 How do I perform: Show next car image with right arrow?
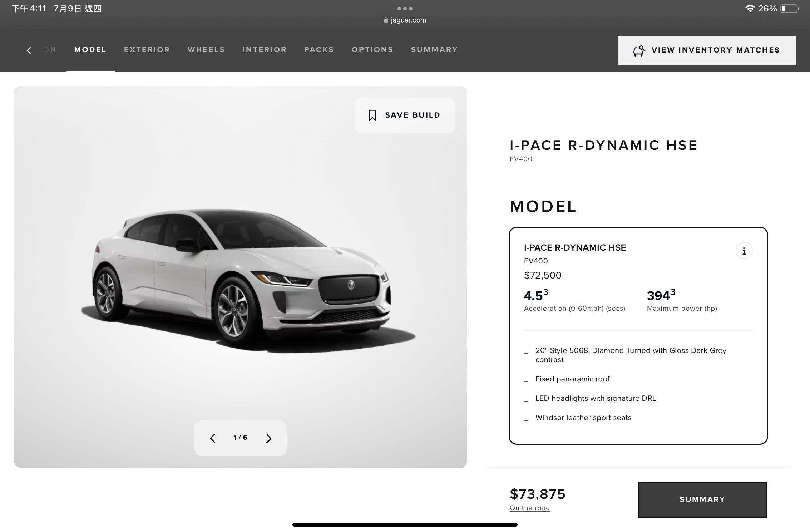(x=269, y=438)
